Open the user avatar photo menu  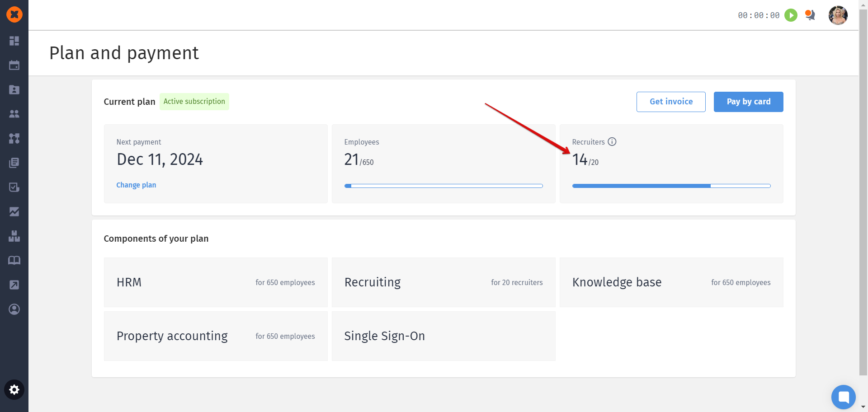point(838,15)
